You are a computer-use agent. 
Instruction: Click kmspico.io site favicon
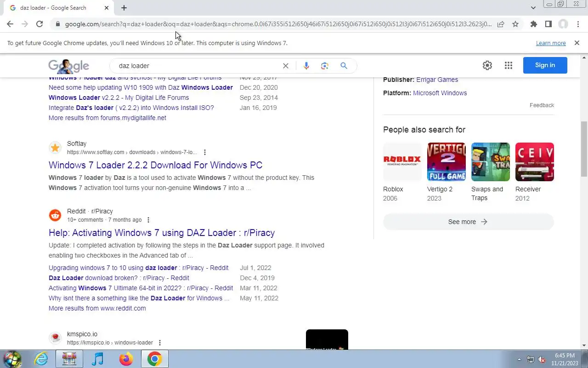click(55, 338)
